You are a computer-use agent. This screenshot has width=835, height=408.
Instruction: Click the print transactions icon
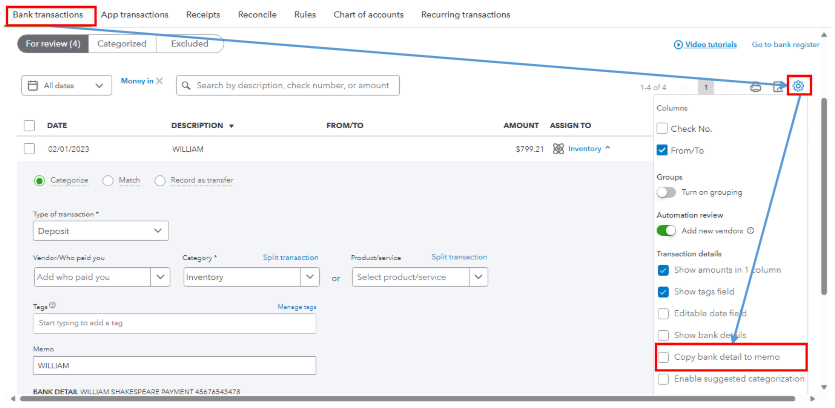[x=756, y=87]
